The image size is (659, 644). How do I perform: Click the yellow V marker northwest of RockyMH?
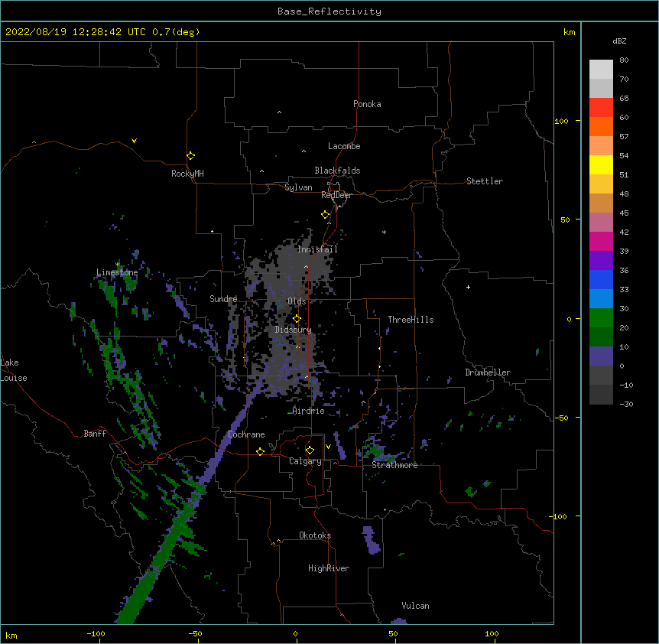(134, 141)
